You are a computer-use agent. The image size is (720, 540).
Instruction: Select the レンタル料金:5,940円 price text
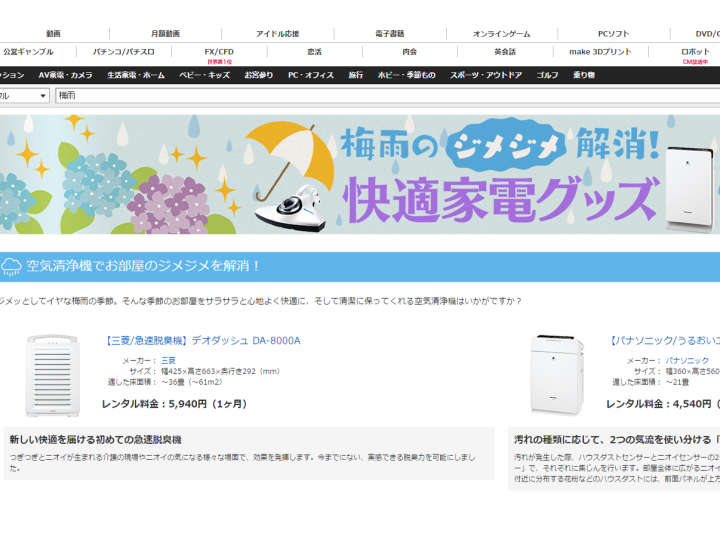[x=174, y=404]
